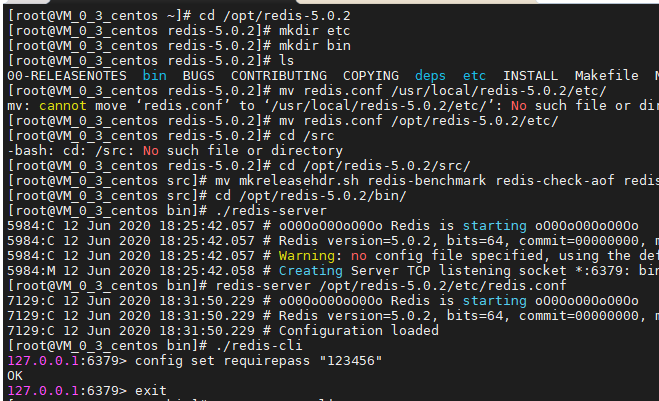The image size is (659, 401).
Task: Click 'CONTRIBUTING' file name in listing
Action: [279, 76]
